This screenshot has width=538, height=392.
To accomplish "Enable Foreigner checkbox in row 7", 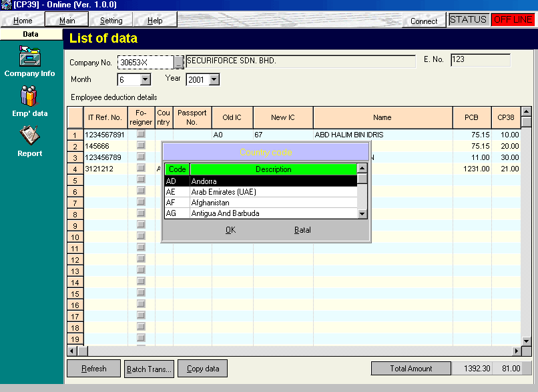I will (141, 203).
